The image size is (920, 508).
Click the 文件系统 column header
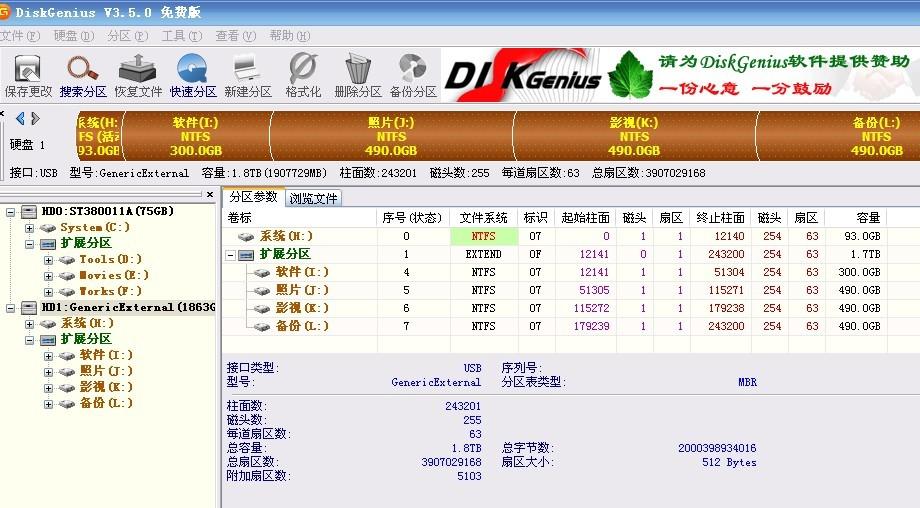pos(484,218)
